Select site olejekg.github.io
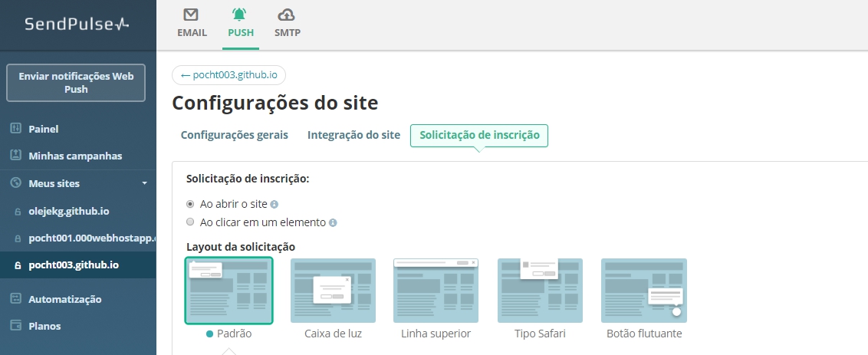The image size is (868, 355). pos(69,211)
